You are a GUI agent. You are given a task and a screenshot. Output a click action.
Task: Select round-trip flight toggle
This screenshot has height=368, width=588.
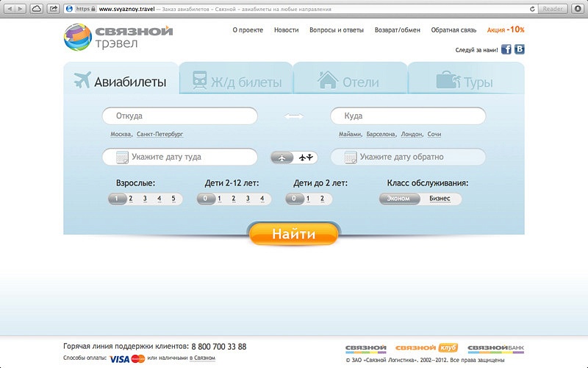pyautogui.click(x=306, y=158)
